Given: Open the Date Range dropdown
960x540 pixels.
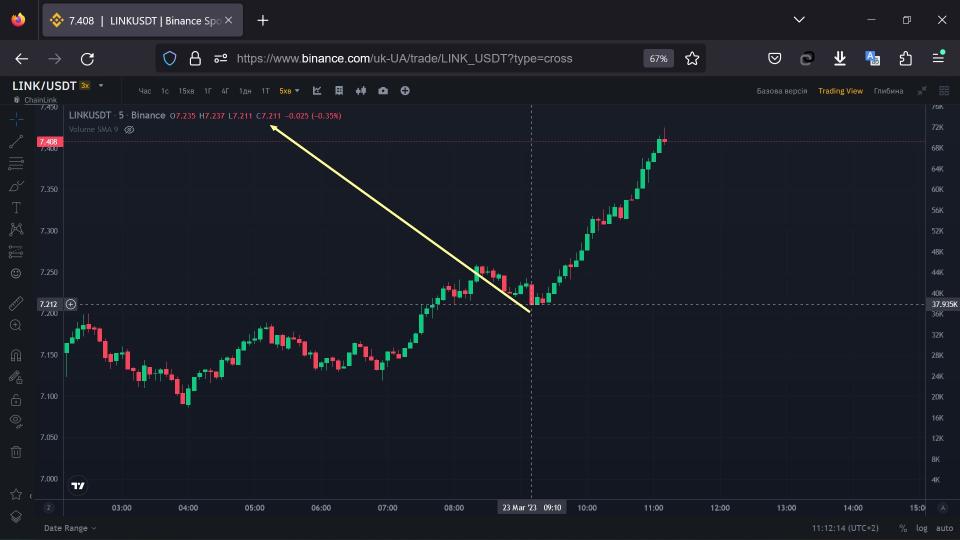Looking at the screenshot, I should click(70, 528).
